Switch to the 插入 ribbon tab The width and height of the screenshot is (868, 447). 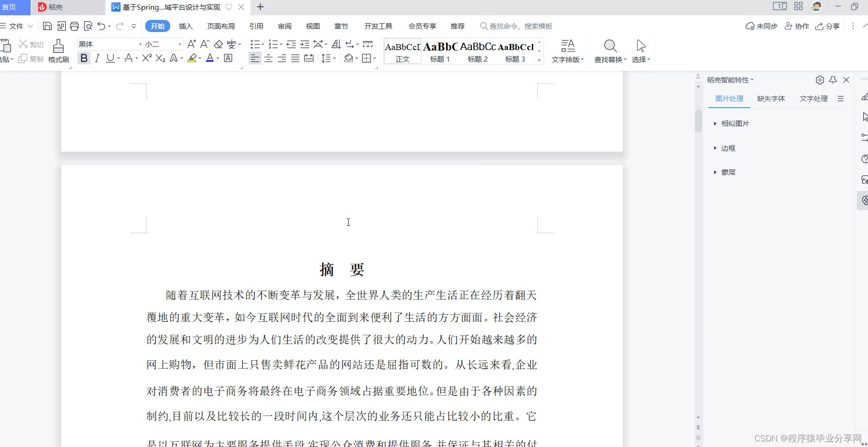coord(185,26)
